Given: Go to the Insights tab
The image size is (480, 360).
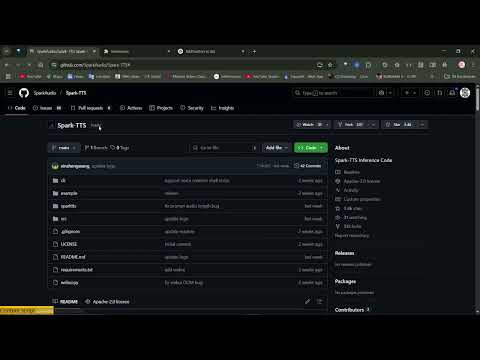Looking at the screenshot, I should coord(222,108).
